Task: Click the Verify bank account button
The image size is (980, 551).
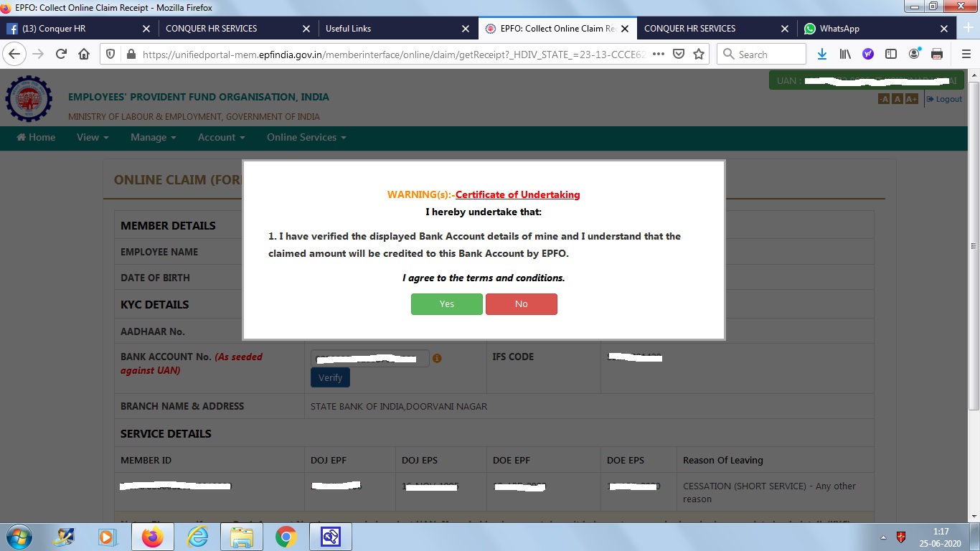Action: pos(330,377)
